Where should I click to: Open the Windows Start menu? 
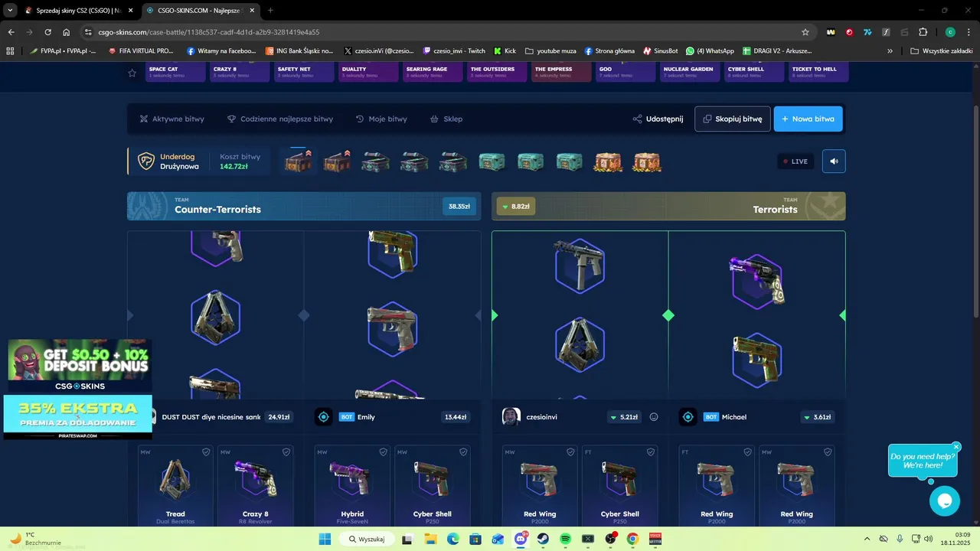(x=325, y=539)
